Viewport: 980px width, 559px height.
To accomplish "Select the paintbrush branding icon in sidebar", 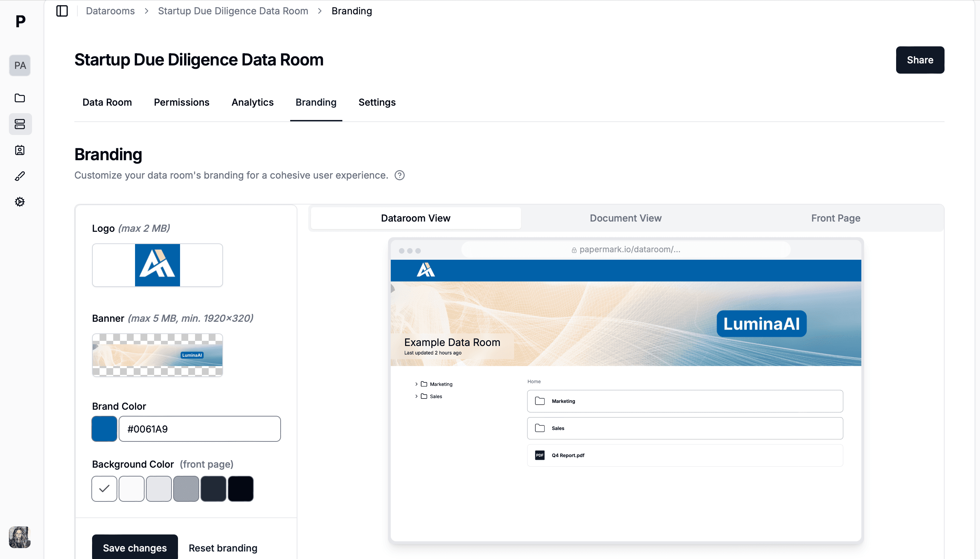I will [x=19, y=176].
